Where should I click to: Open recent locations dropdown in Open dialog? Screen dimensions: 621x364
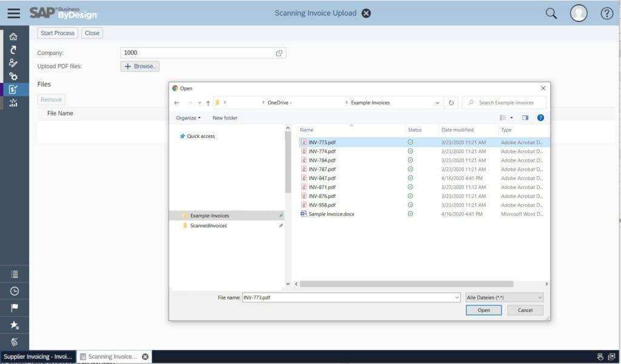point(199,103)
